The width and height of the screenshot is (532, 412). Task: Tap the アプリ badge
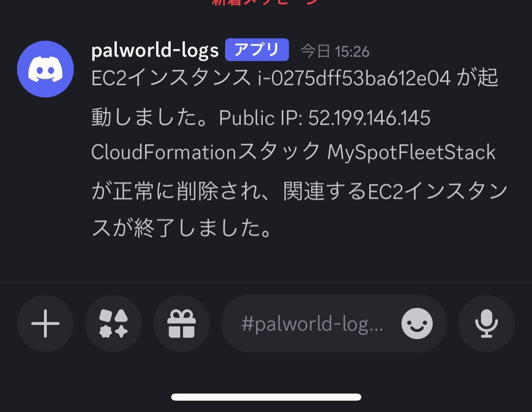point(257,50)
